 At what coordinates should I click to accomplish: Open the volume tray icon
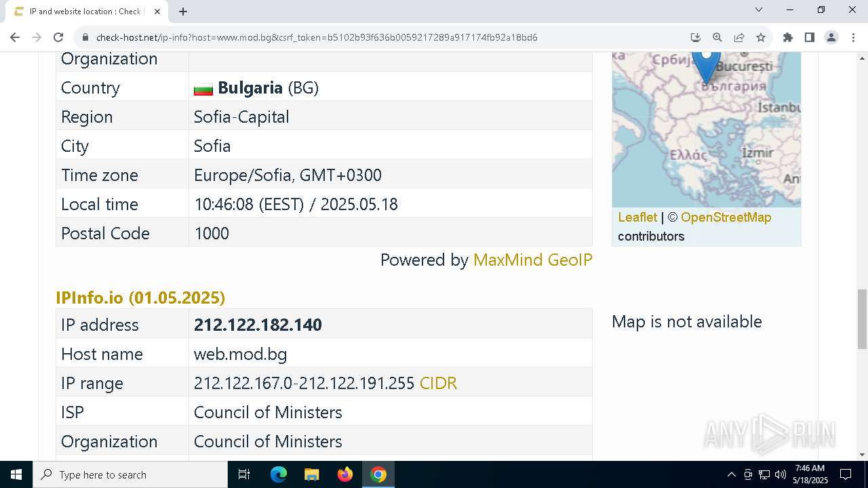(x=781, y=474)
